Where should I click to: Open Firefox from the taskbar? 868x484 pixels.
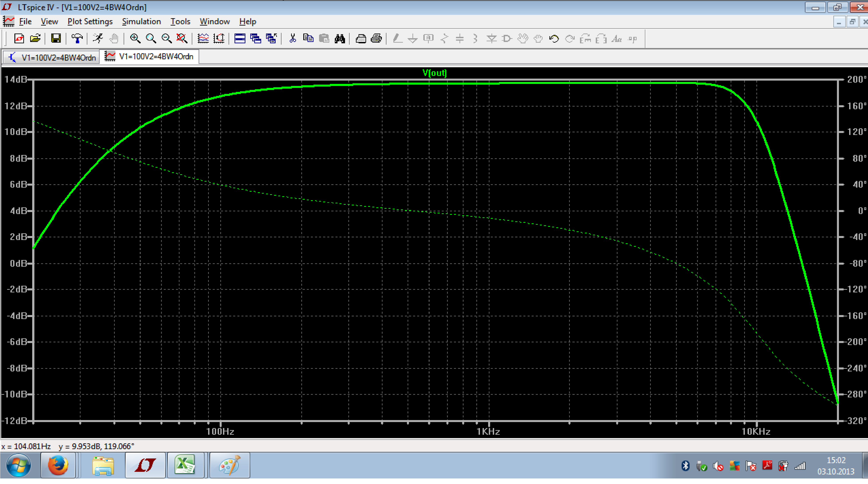pos(58,466)
